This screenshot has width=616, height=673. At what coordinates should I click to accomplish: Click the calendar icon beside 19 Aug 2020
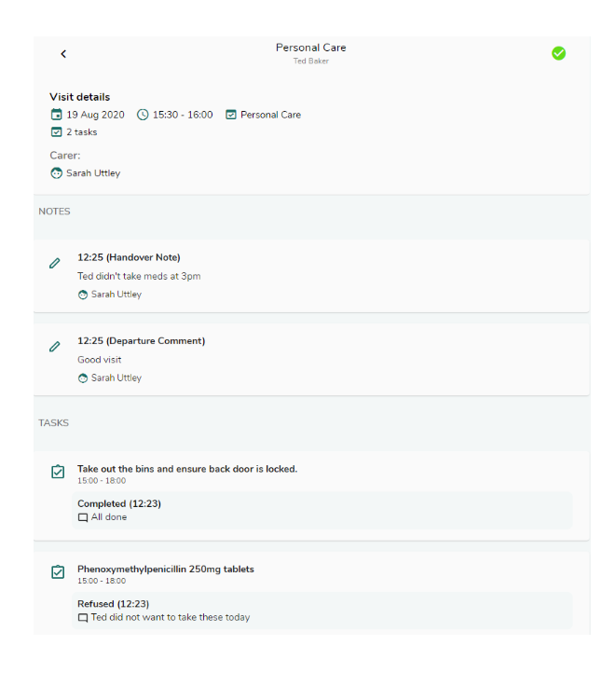point(56,114)
